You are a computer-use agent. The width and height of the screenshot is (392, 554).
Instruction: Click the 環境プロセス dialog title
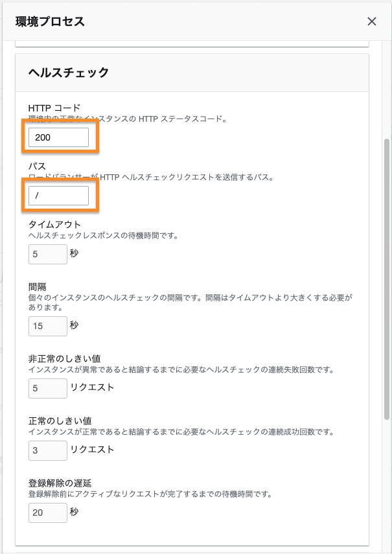pos(50,22)
